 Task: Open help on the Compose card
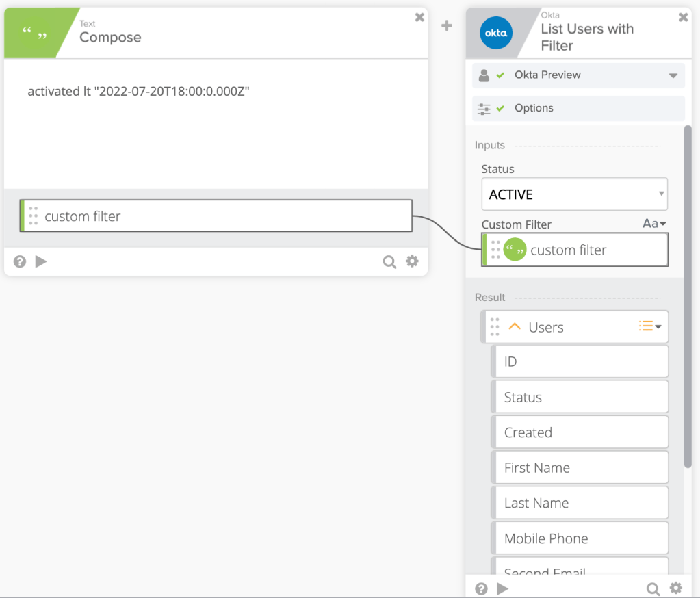[x=20, y=261]
